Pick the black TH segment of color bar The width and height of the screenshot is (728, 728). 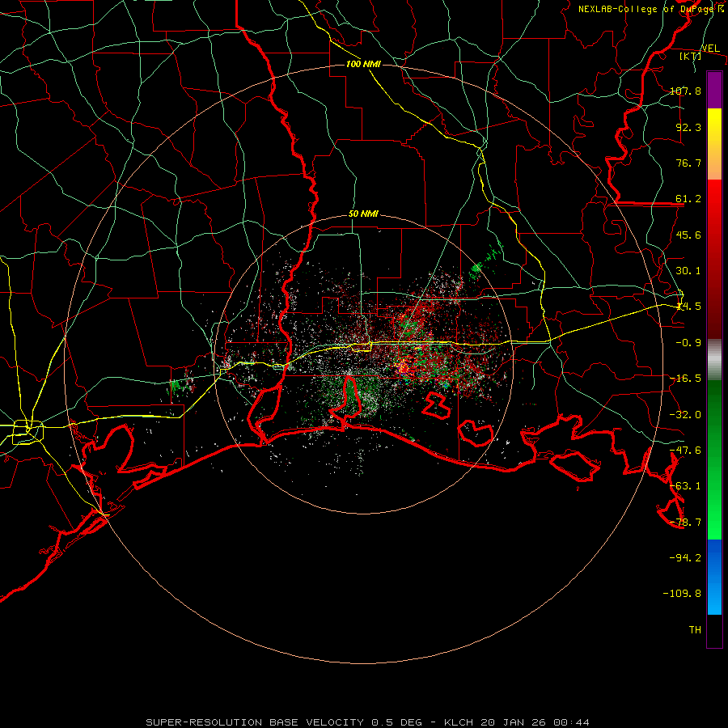click(714, 631)
